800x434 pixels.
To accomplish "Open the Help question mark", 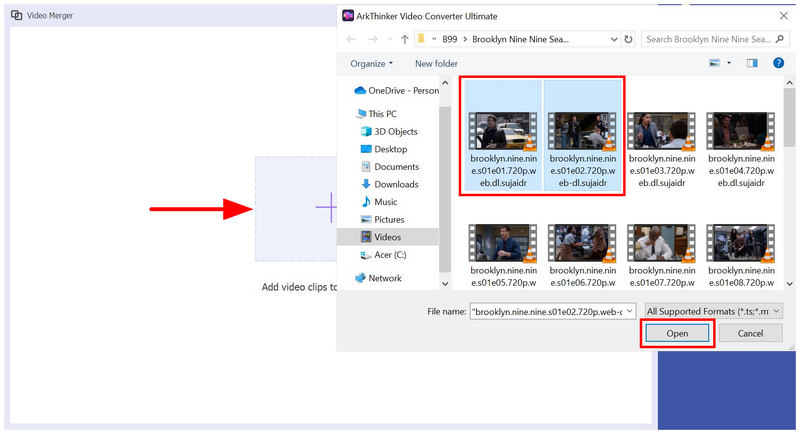I will [x=778, y=63].
